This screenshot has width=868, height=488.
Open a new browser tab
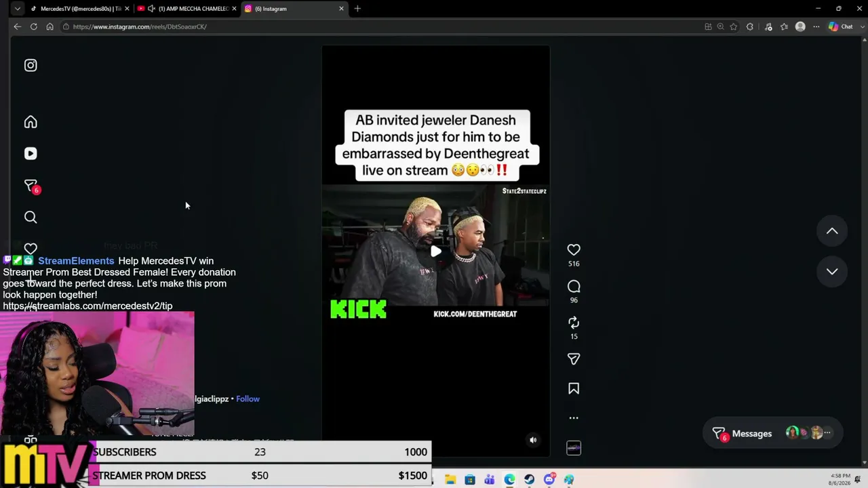(357, 9)
